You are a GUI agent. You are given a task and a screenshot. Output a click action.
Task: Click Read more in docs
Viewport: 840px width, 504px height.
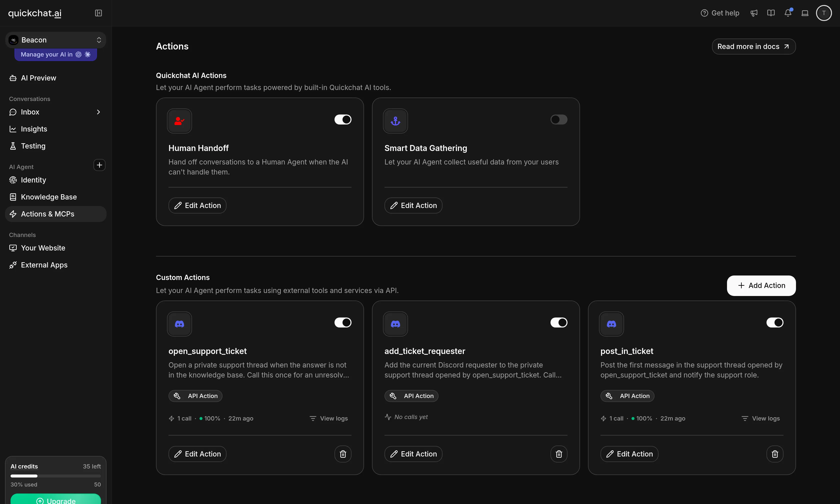click(754, 46)
